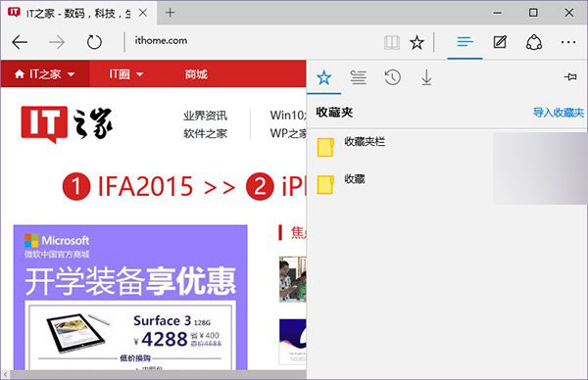Select the IT之家 browser tab
Viewport: 588px width, 380px height.
(78, 13)
